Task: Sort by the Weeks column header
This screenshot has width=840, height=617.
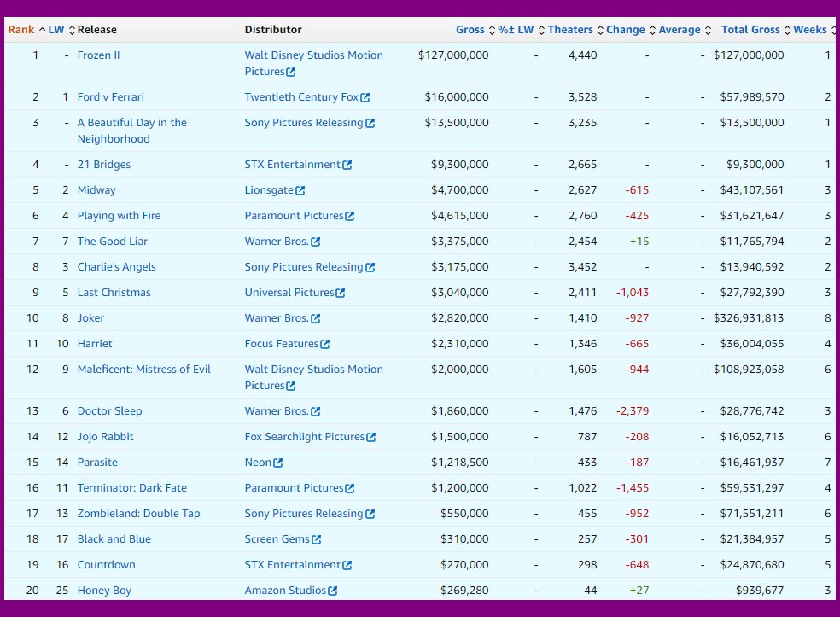Action: (809, 30)
